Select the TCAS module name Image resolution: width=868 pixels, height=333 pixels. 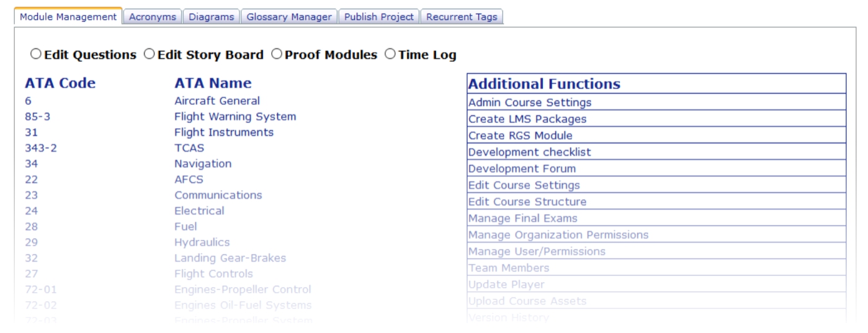(189, 148)
